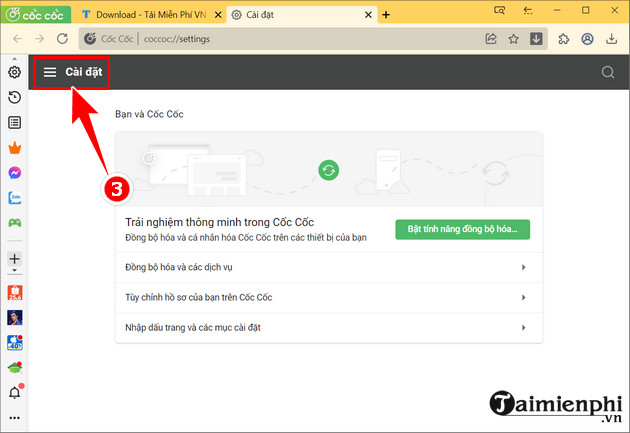The height and width of the screenshot is (433, 630).
Task: Open a new tab with plus button
Action: [386, 14]
